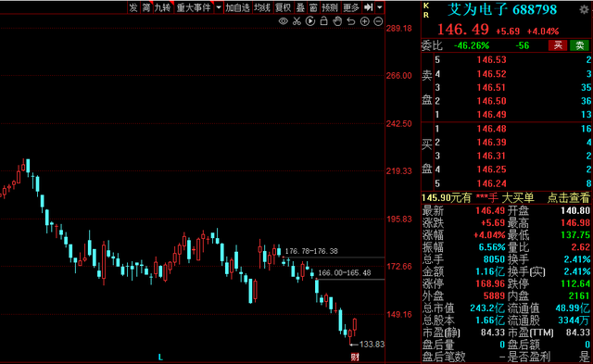
Task: Select the 窗 window button
Action: click(313, 7)
